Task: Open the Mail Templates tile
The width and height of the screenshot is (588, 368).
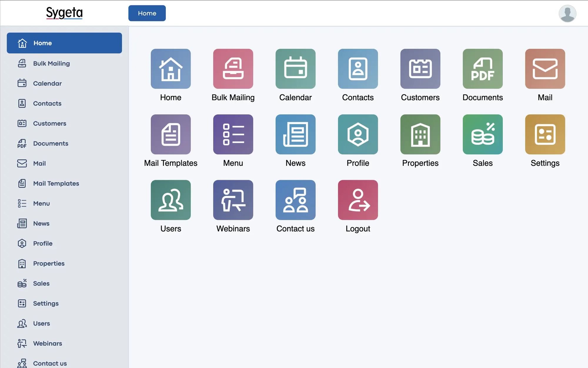Action: [171, 134]
